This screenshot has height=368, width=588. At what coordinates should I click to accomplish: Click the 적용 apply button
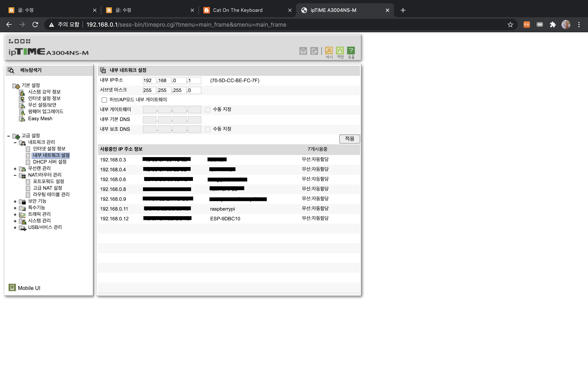coord(349,139)
